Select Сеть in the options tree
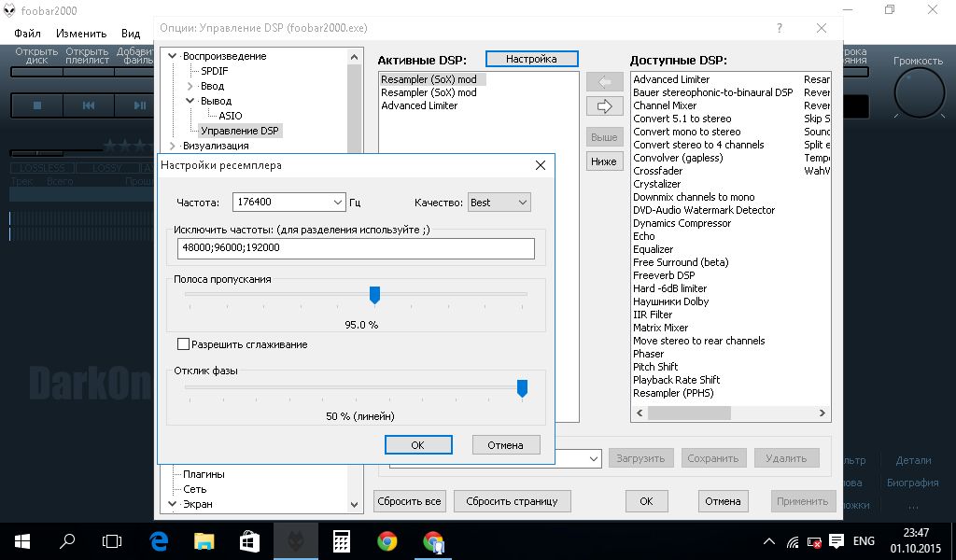 tap(194, 489)
